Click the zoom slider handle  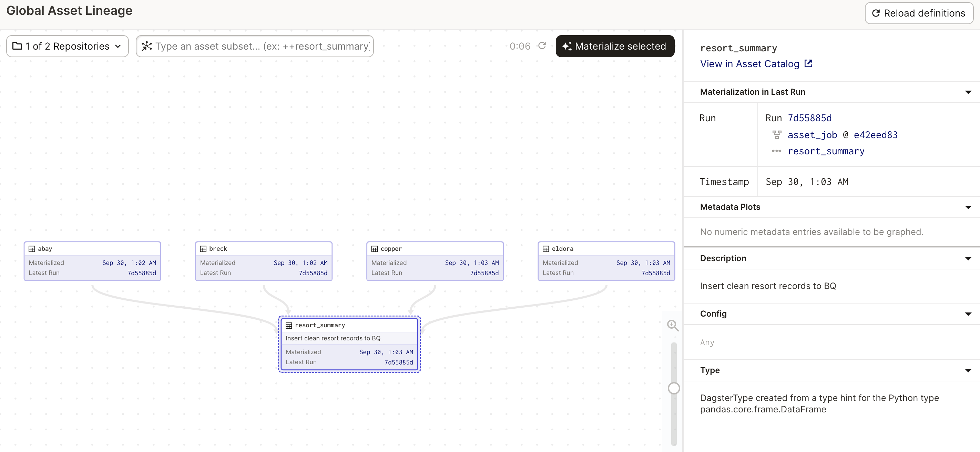(674, 388)
